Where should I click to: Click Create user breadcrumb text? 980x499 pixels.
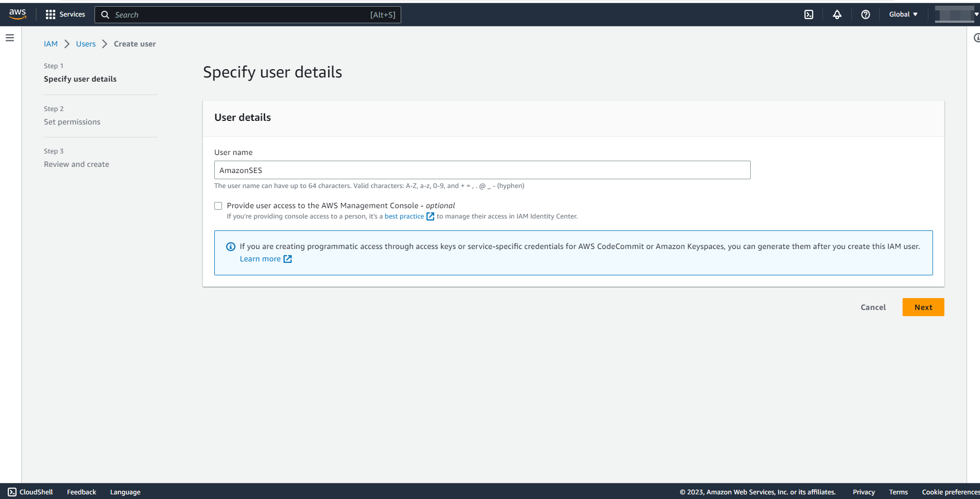point(135,44)
